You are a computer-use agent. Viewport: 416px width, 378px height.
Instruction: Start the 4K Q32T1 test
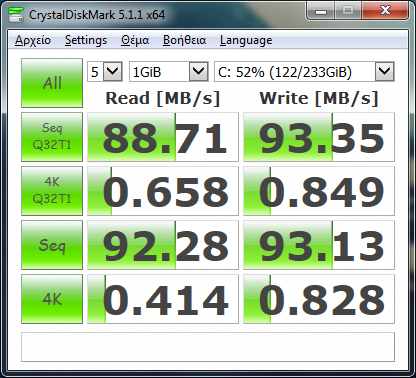52,191
